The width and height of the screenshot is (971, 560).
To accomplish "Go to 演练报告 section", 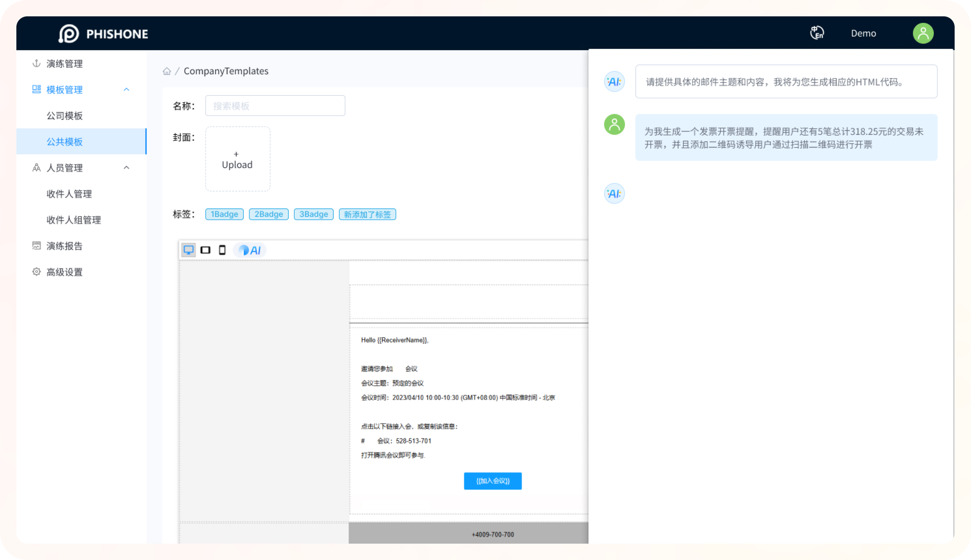I will [x=64, y=246].
